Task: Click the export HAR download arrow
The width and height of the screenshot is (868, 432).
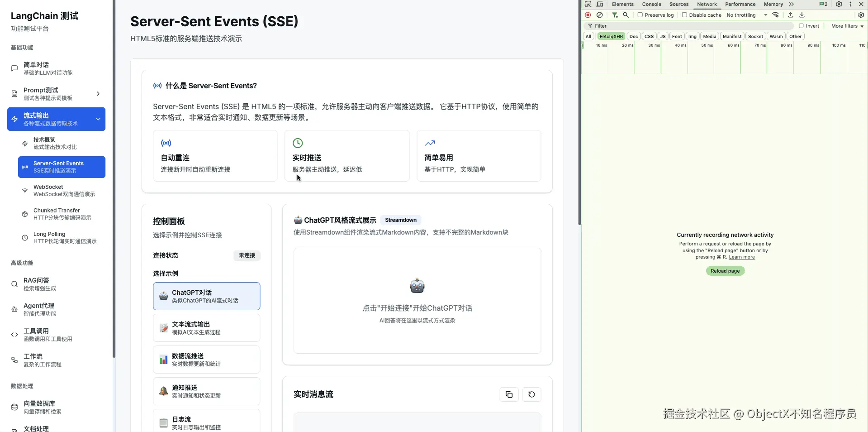Action: [x=802, y=15]
